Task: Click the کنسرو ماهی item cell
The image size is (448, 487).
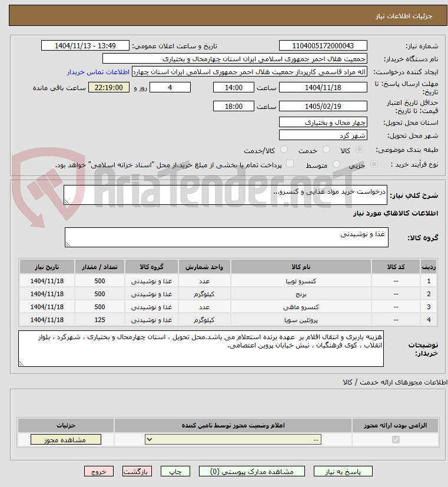Action: pos(301,307)
